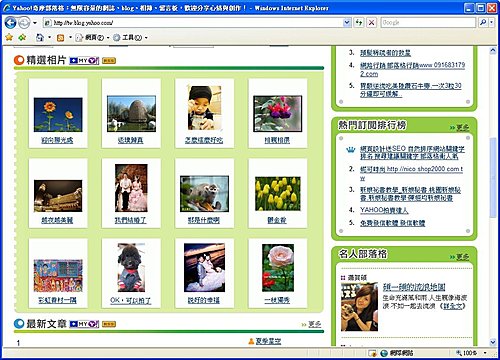Open the colorful rainbow village photo

58,276
